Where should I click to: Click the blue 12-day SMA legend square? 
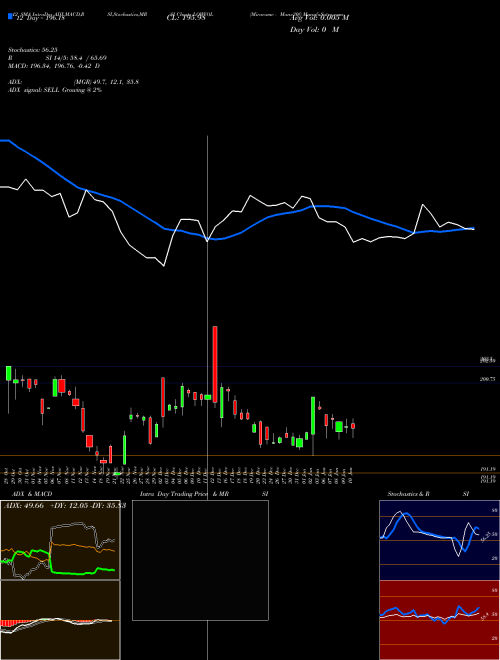tap(11, 17)
